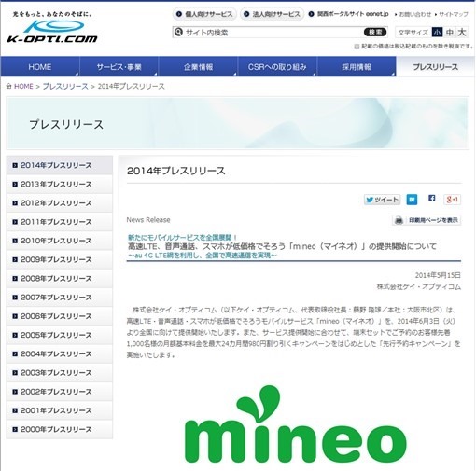This screenshot has height=471, width=476.
Task: Select the プレスリリース navigation tab
Action: tap(435, 67)
